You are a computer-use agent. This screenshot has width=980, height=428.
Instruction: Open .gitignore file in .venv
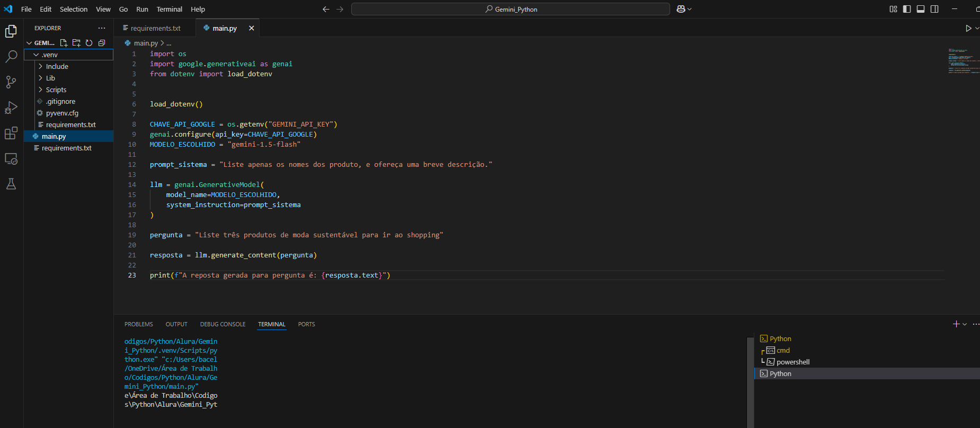click(x=69, y=101)
